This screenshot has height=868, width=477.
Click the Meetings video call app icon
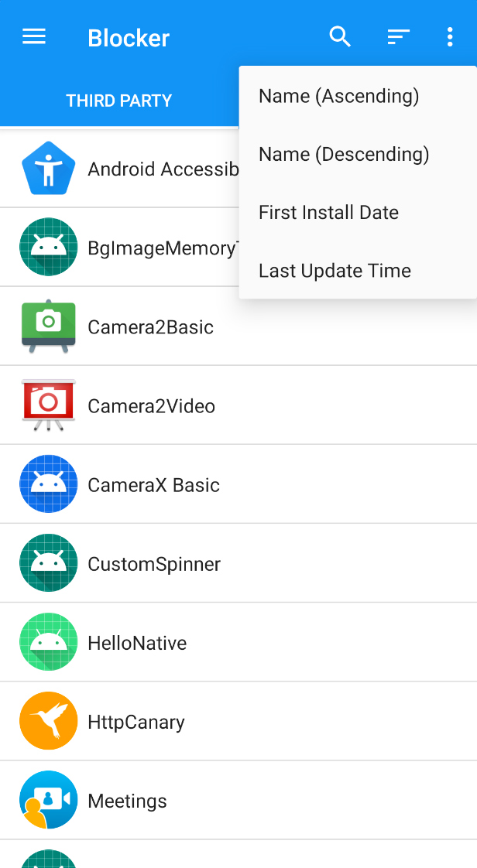(48, 800)
